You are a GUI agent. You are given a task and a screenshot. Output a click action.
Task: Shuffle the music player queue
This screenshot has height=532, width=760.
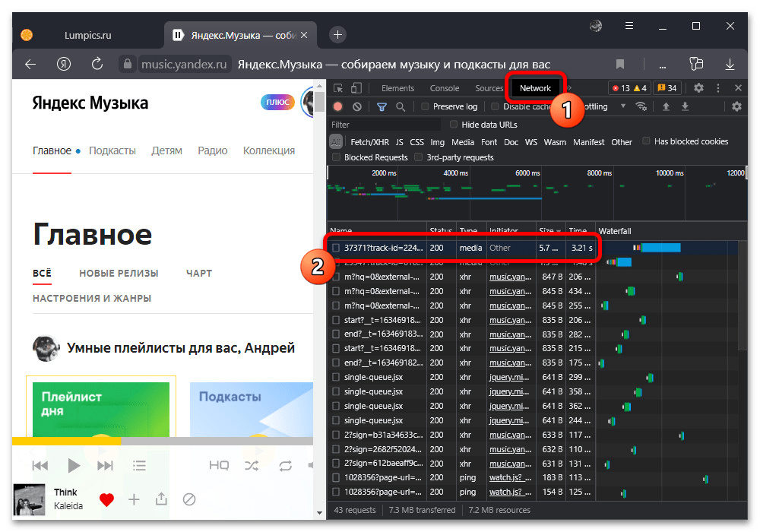[252, 465]
